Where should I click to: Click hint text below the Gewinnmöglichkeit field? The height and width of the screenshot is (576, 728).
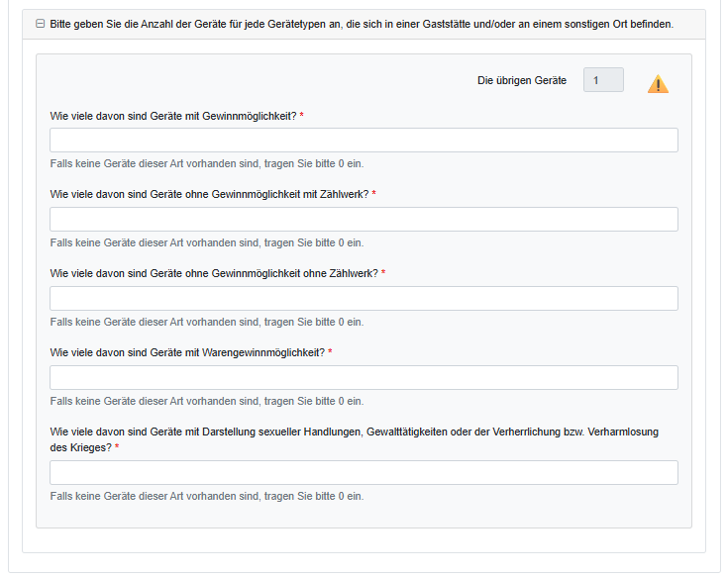coord(206,163)
